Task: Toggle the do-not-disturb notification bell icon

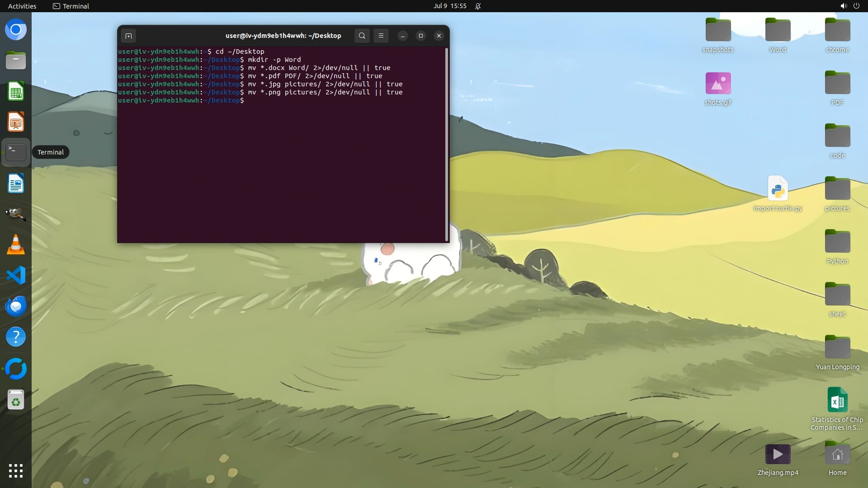Action: click(x=478, y=6)
